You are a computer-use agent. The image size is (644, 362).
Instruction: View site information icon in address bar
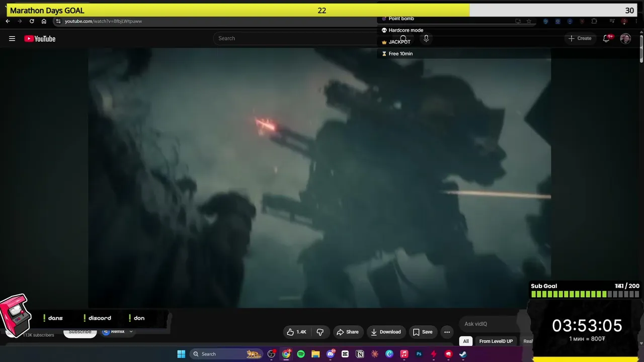[x=58, y=21]
